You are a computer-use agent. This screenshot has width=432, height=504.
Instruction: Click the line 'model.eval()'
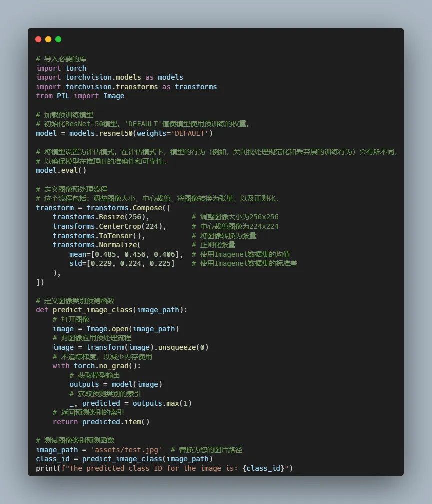(x=61, y=170)
